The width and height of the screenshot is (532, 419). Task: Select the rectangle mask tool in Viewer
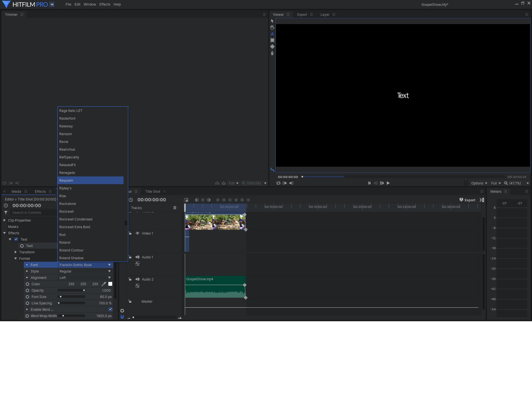click(272, 40)
